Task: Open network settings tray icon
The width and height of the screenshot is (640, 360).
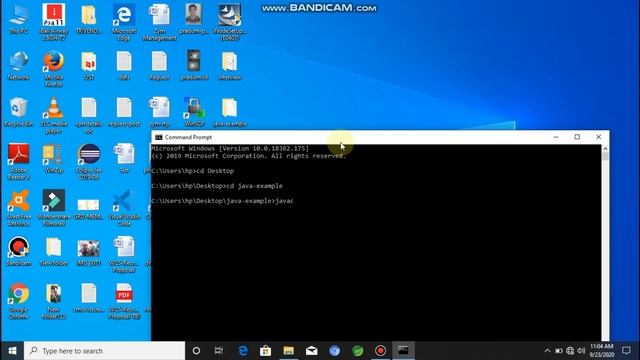Action: [570, 351]
